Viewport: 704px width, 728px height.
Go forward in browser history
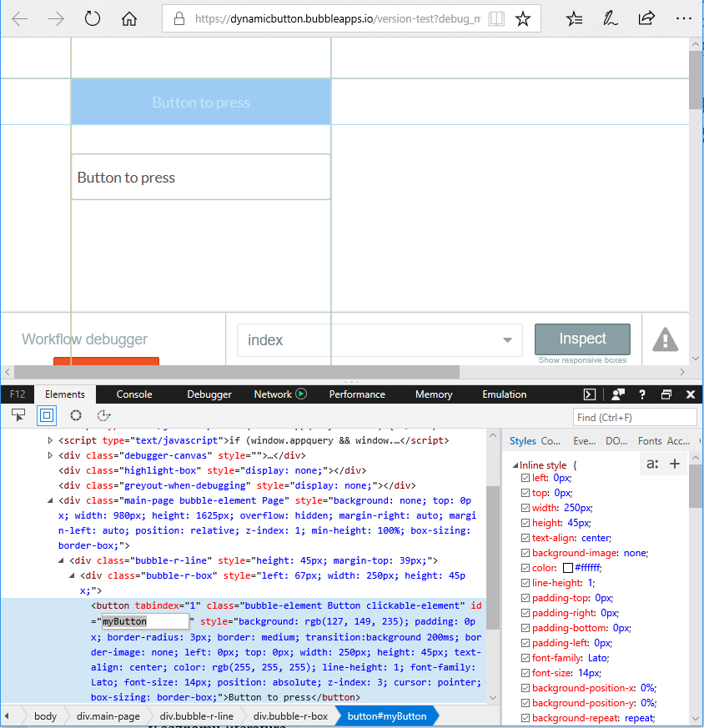tap(56, 19)
